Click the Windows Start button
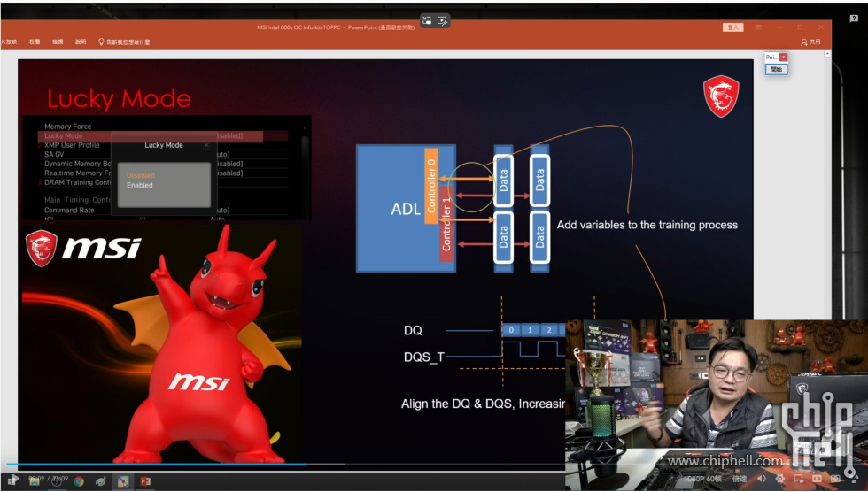This screenshot has width=868, height=492. point(12,481)
